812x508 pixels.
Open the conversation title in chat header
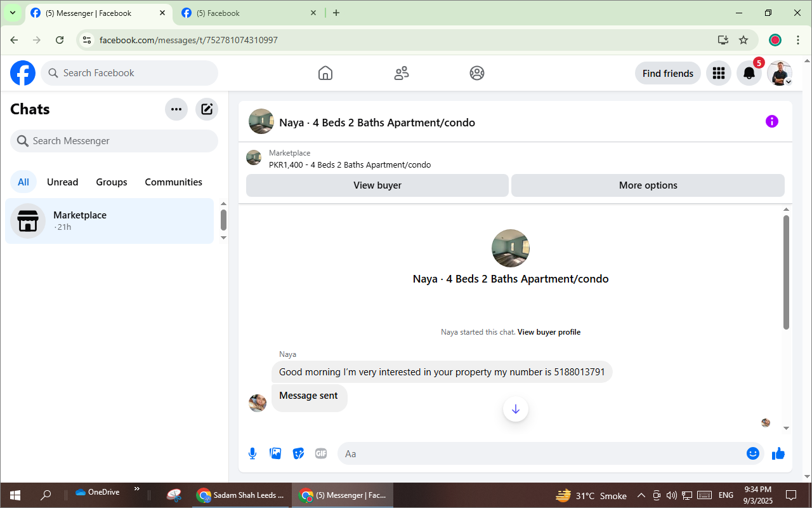point(377,123)
